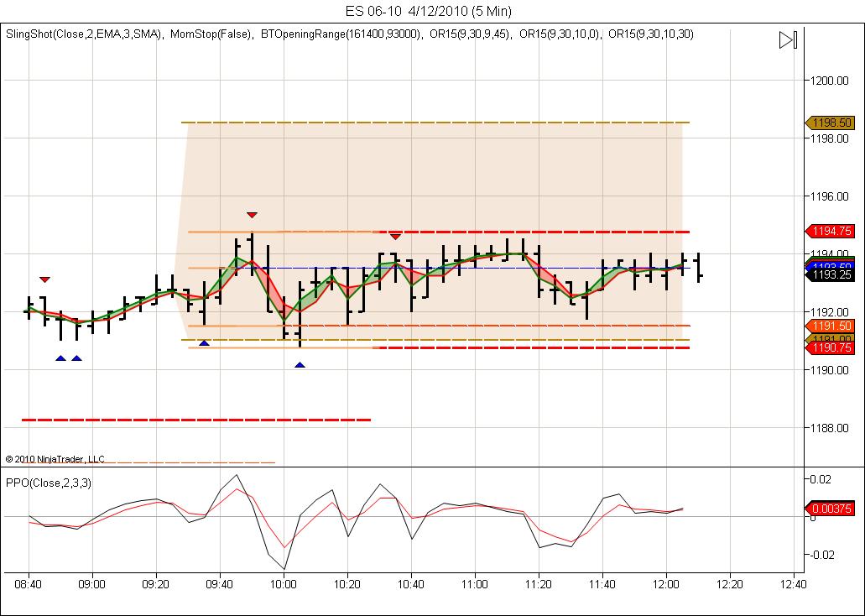Select the SlingShot(Close,2,EMA,3,SMA) indicator label
This screenshot has width=865, height=616.
[85, 34]
